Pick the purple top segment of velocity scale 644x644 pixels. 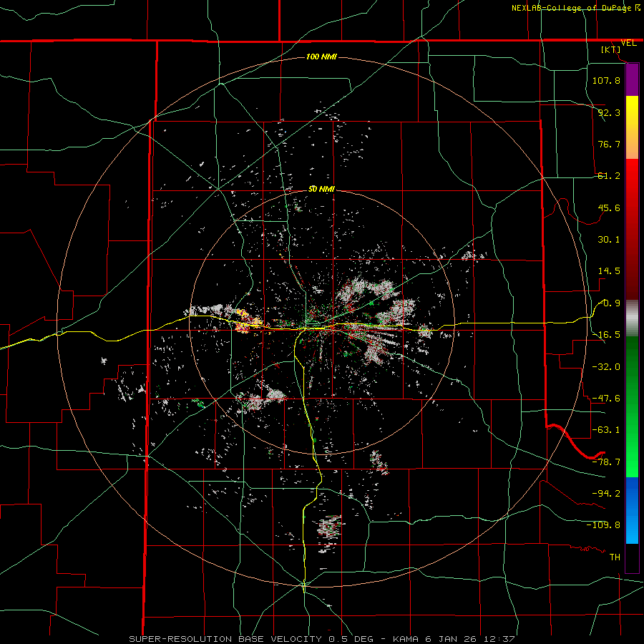click(x=632, y=80)
